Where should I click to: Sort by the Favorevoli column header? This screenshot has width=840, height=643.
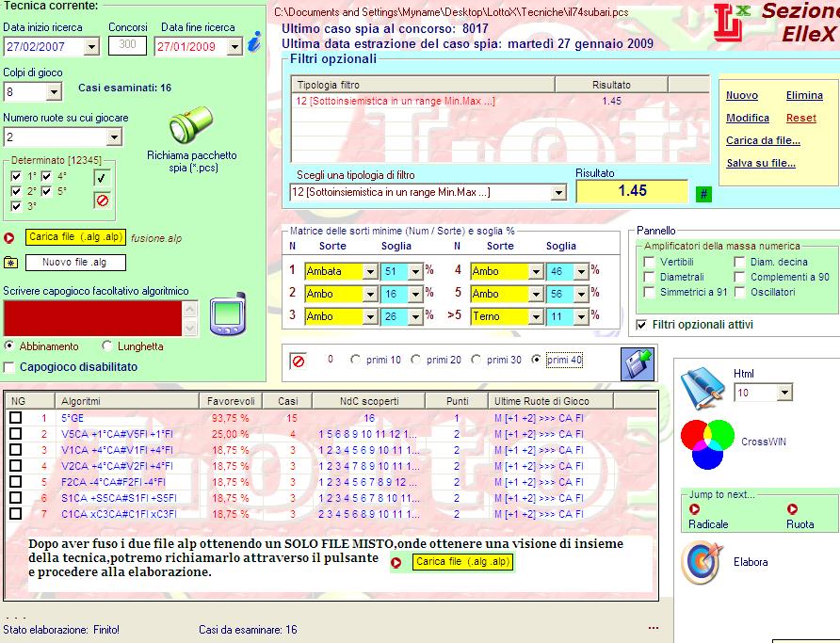pos(231,401)
